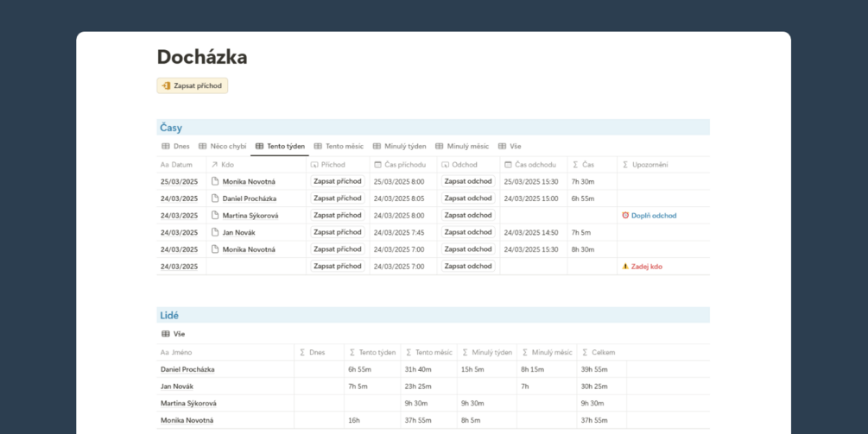Click Zapsat odchod in Monika Novotná 25/03/2025 row

coord(468,181)
